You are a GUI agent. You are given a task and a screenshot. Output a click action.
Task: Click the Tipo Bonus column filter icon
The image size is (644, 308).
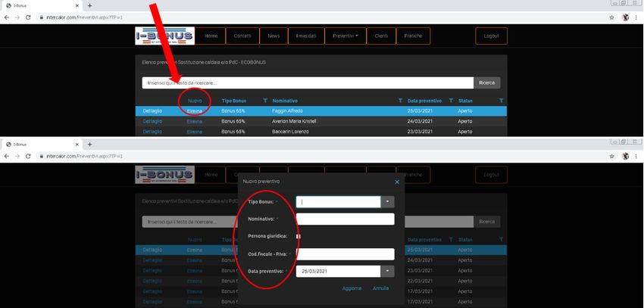coord(264,100)
